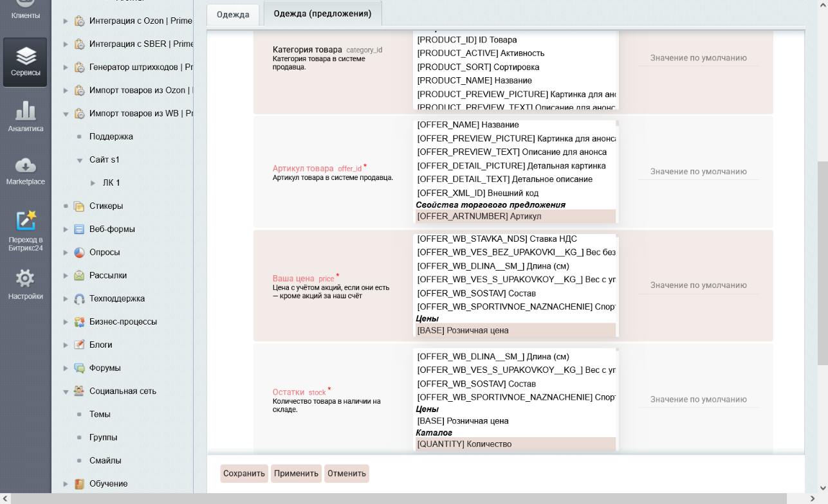Open Веб-формы in the menu tree
Image resolution: width=828 pixels, height=504 pixels.
pyautogui.click(x=112, y=230)
